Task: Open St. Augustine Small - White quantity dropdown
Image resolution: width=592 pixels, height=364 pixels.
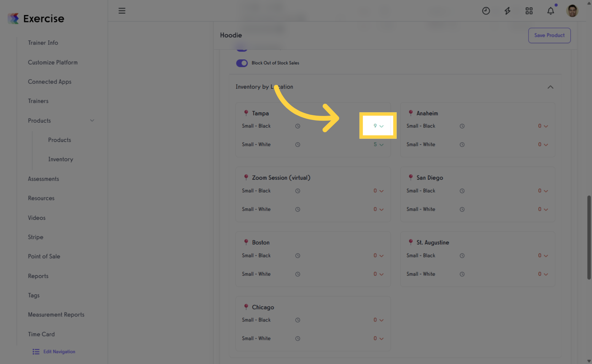Action: click(543, 274)
